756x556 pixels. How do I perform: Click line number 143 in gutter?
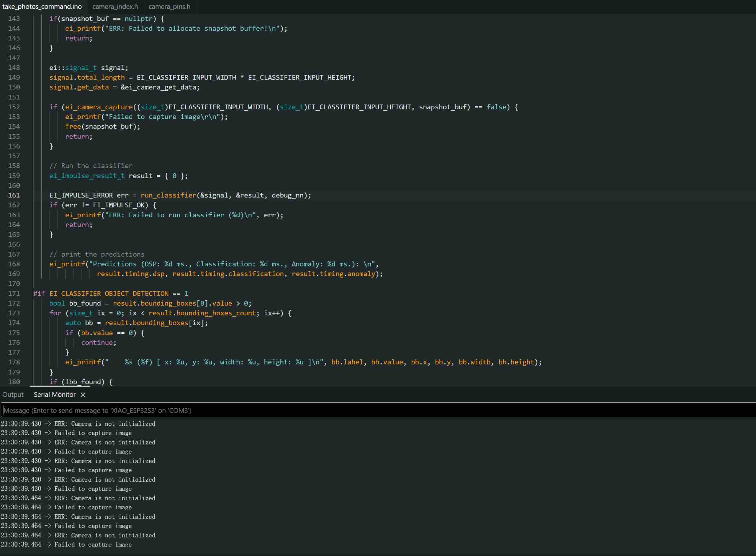tap(14, 19)
